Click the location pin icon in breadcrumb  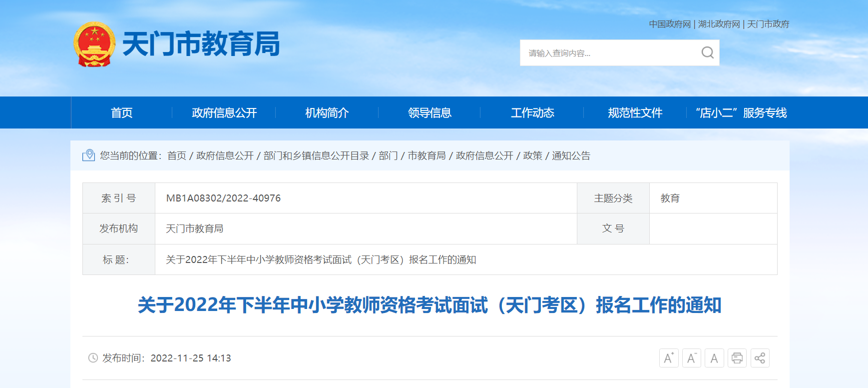(88, 155)
